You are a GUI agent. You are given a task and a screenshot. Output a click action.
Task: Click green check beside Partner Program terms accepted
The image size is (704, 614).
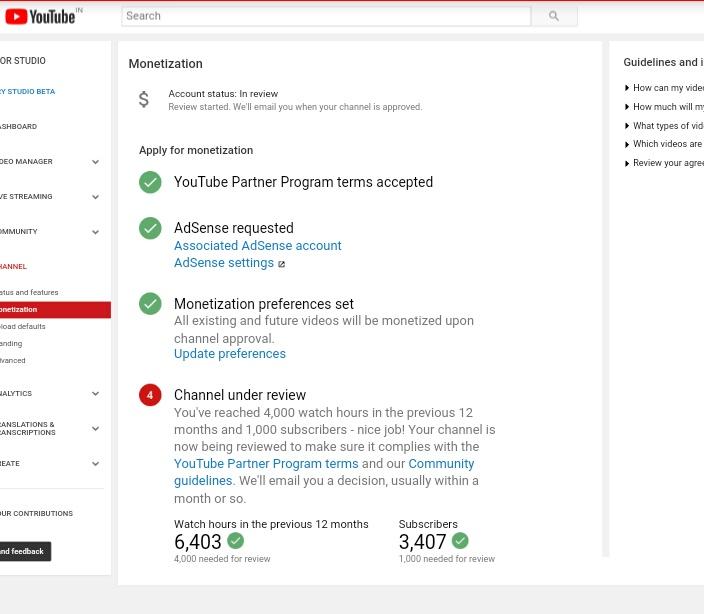click(150, 182)
